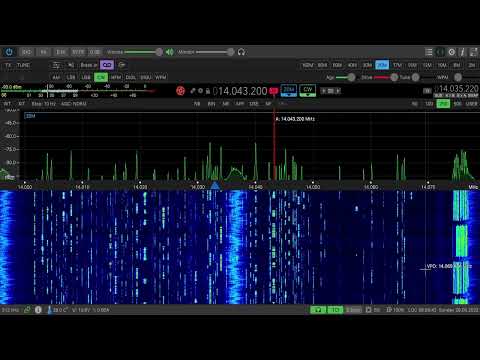Toggle the frequency lock padlock icon
The height and width of the screenshot is (360, 480).
[x=208, y=91]
